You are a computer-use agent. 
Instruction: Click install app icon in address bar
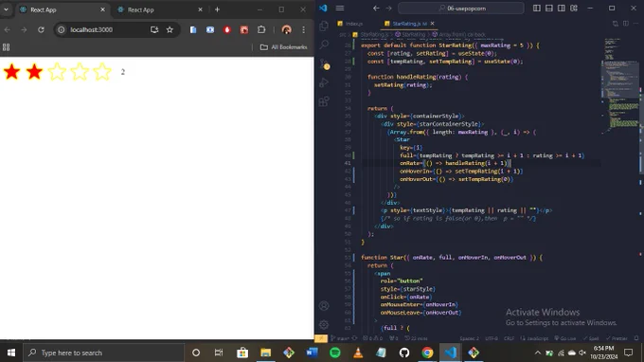click(x=154, y=29)
